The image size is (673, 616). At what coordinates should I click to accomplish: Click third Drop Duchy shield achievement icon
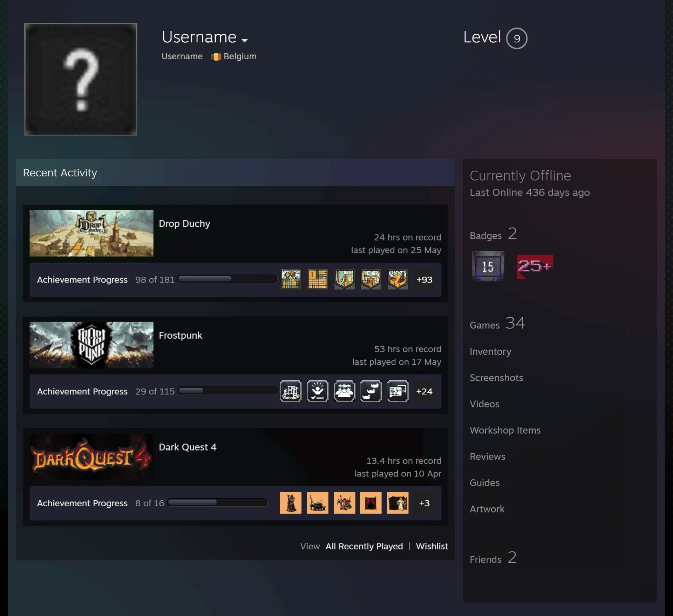pyautogui.click(x=344, y=279)
